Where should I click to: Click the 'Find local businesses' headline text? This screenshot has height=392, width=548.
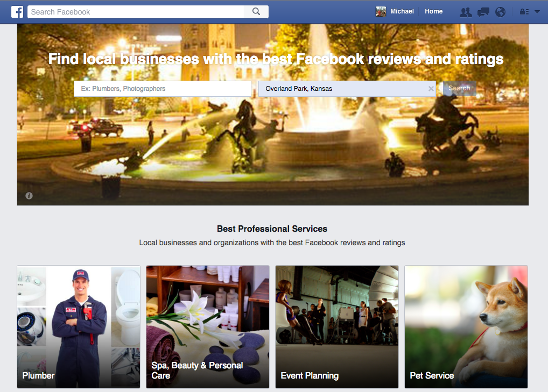[x=276, y=59]
